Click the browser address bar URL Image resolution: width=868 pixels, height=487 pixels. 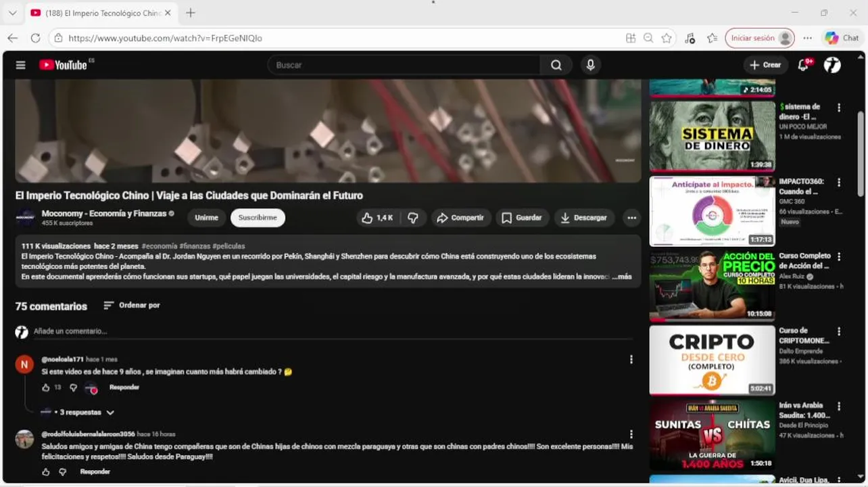pos(165,39)
